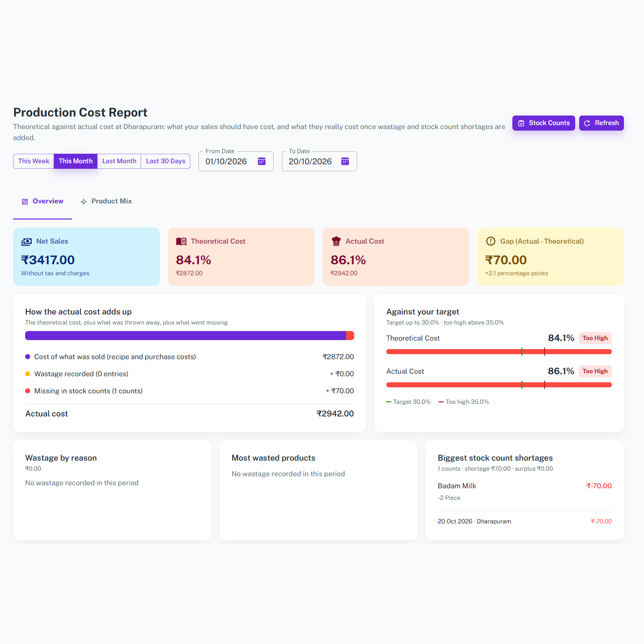Click the Gap warning badge icon
Image resolution: width=644 pixels, height=644 pixels.
[491, 241]
